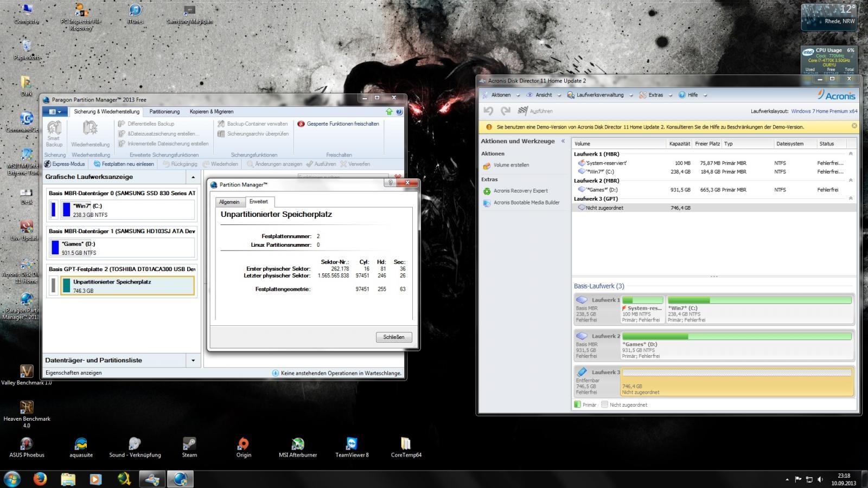Image resolution: width=868 pixels, height=488 pixels.
Task: Expand Datenträger- und Partitionsliste panel
Action: (x=193, y=360)
